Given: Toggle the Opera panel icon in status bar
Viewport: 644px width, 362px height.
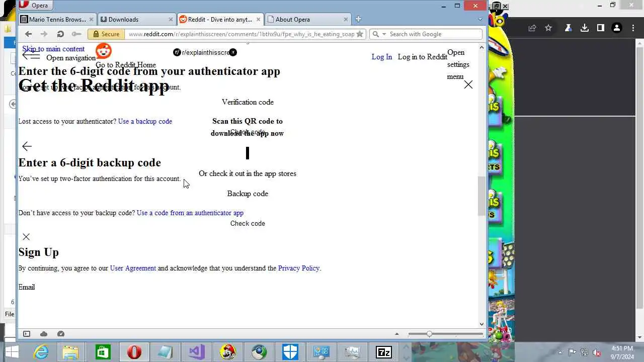Looking at the screenshot, I should 27,334.
